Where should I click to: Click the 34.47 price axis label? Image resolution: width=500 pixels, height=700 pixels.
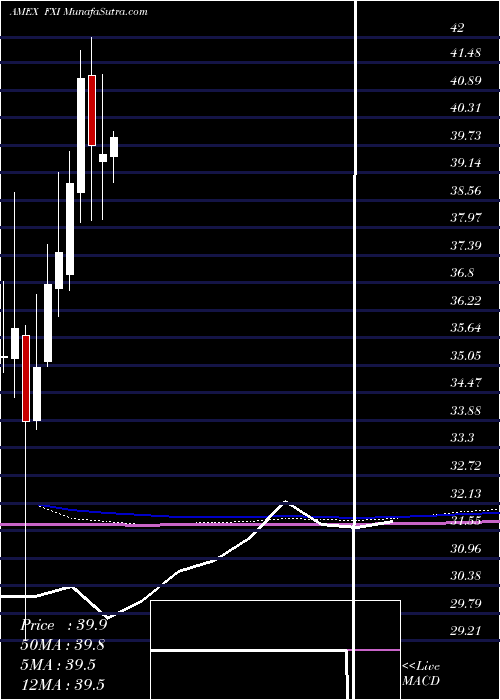(x=465, y=383)
